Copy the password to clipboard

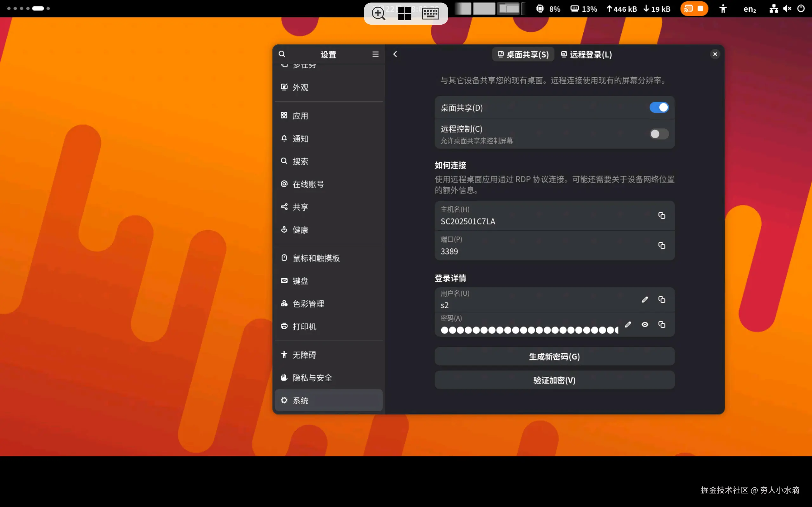661,324
